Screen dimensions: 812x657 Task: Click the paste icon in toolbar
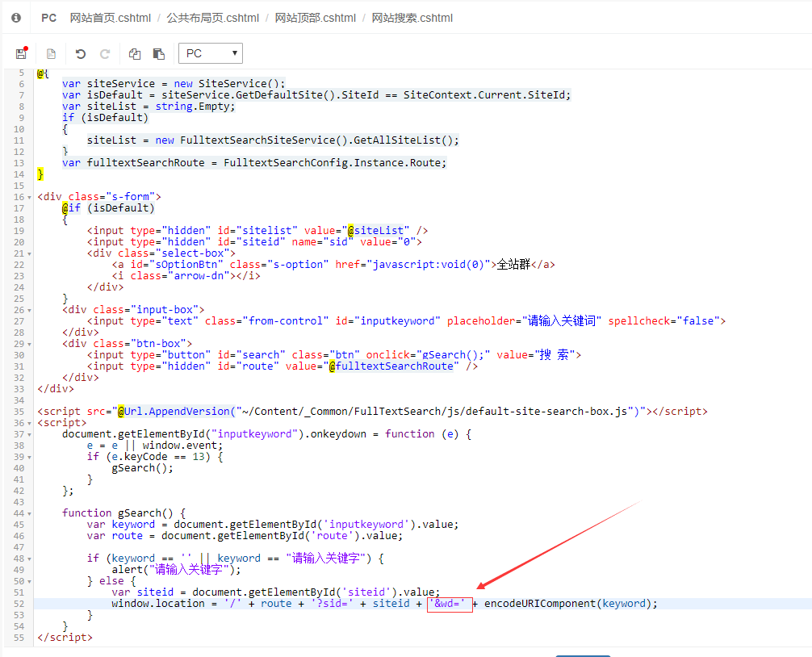pyautogui.click(x=159, y=54)
